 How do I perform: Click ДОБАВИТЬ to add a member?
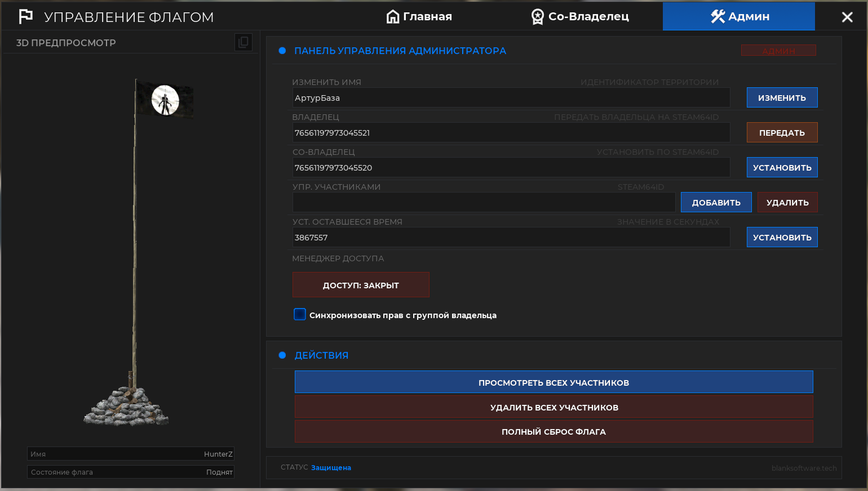tap(716, 202)
